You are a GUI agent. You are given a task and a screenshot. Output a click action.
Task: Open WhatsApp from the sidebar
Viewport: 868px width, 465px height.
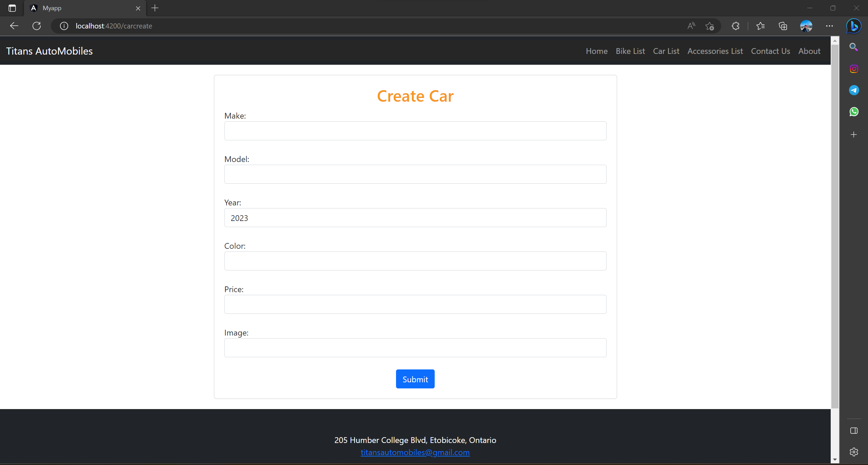click(x=854, y=112)
